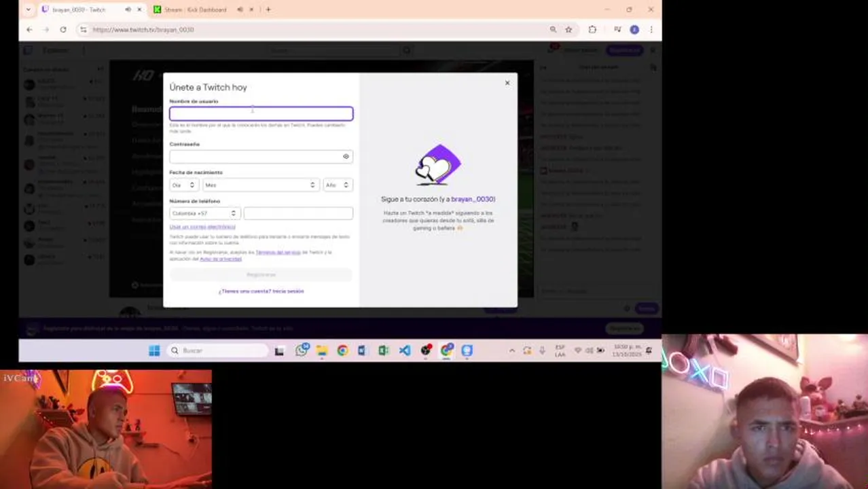Go back in browser history

point(29,29)
